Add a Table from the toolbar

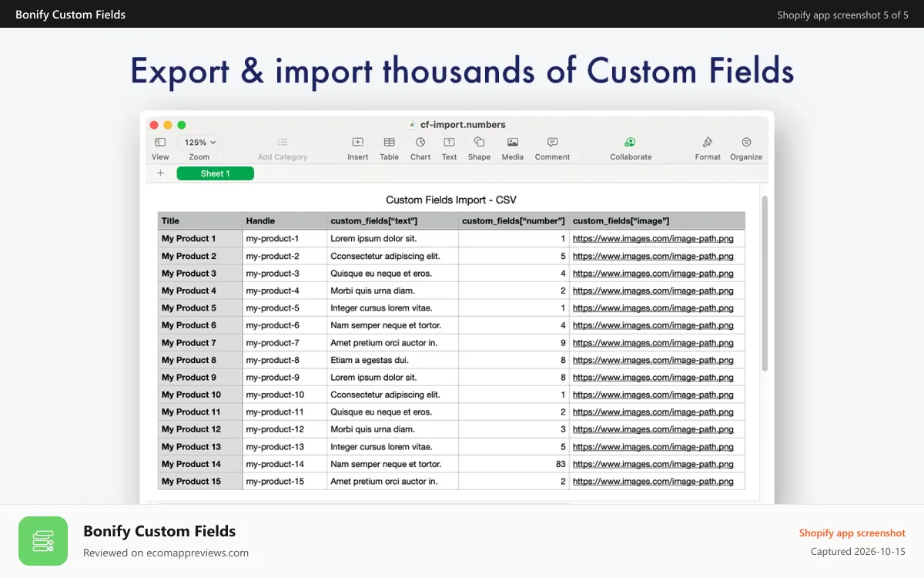(390, 143)
